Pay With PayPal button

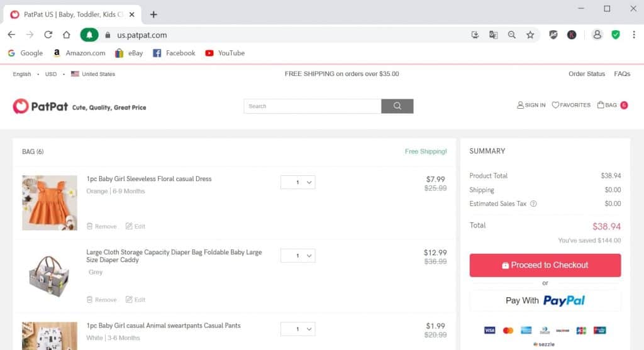[545, 301]
